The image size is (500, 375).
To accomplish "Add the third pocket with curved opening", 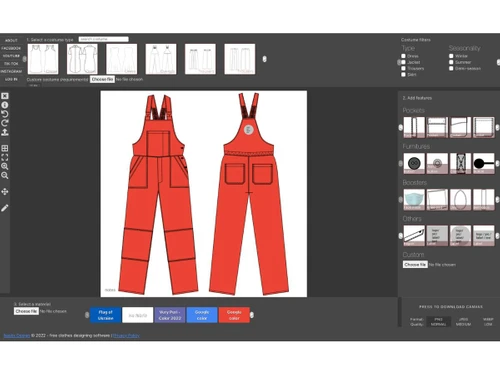I will (460, 127).
